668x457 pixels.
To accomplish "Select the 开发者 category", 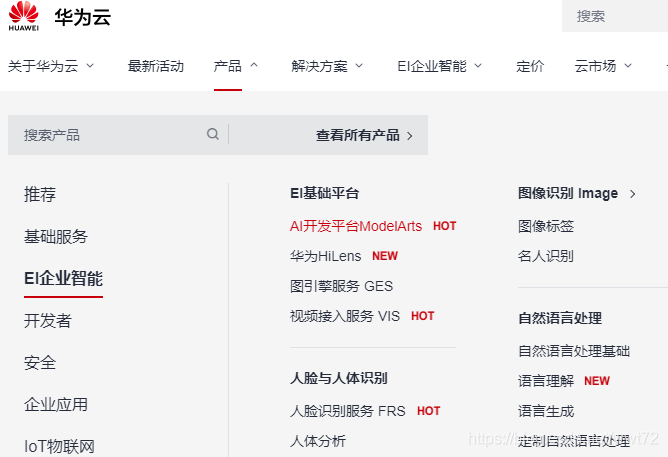I will point(48,321).
